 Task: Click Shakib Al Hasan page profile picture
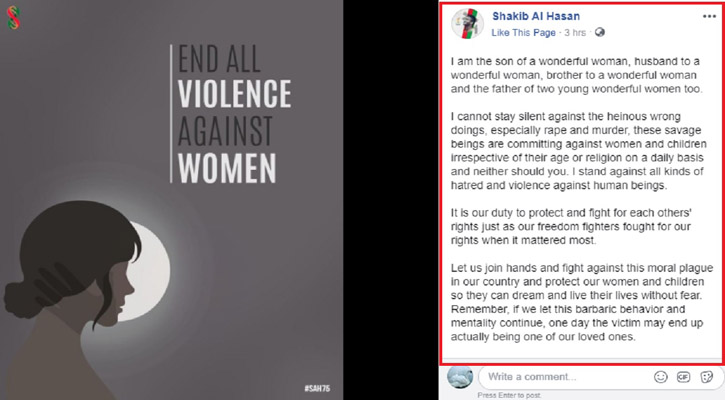coord(467,24)
